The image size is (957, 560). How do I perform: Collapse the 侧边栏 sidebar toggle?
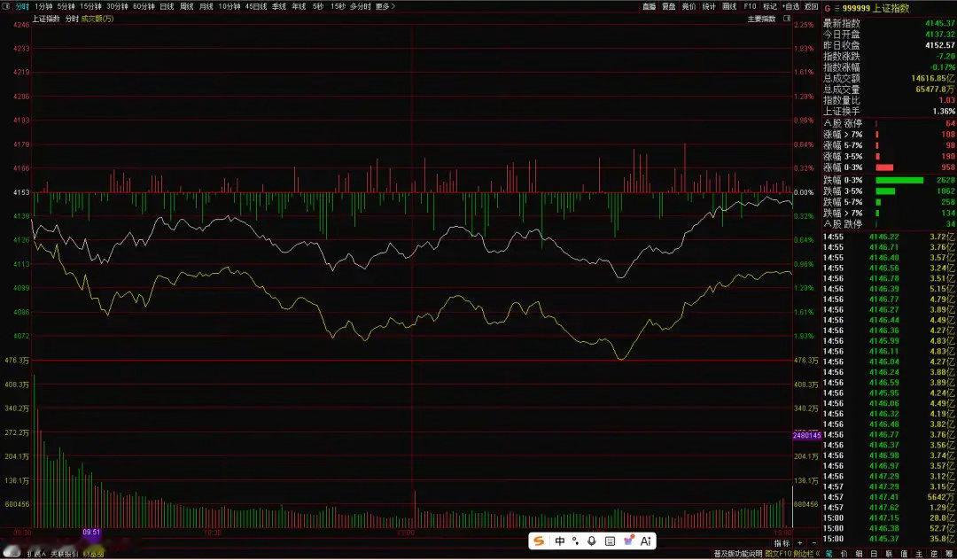pos(807,553)
